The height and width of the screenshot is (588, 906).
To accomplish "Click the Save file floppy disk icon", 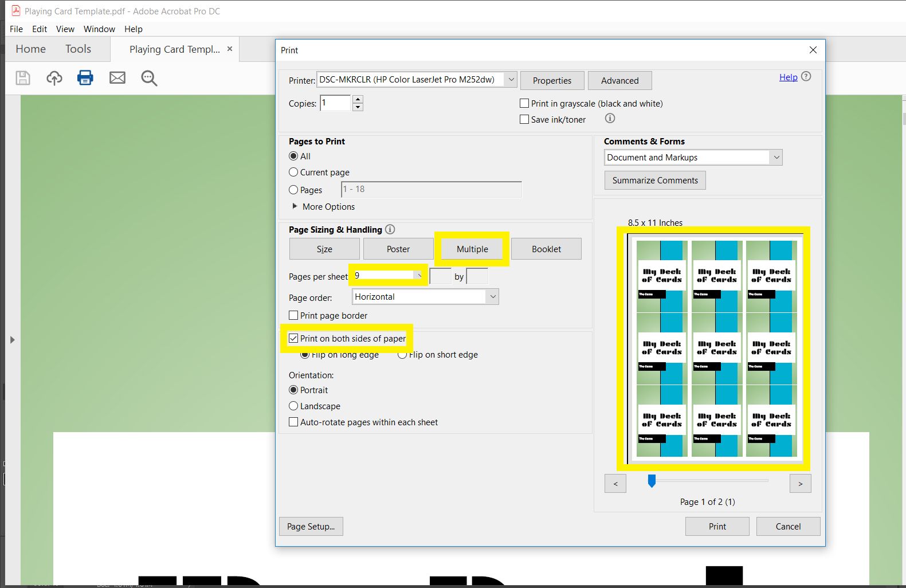I will point(23,78).
